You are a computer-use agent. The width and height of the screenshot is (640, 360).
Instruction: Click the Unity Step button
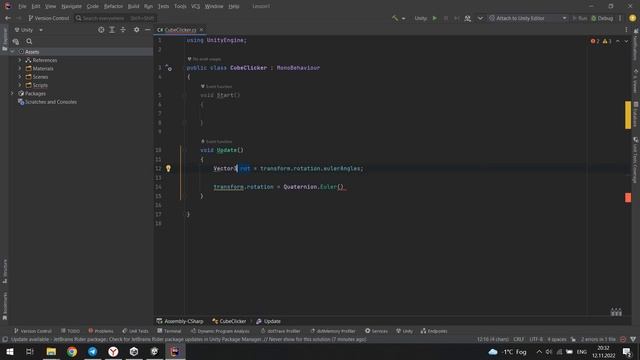[456, 18]
